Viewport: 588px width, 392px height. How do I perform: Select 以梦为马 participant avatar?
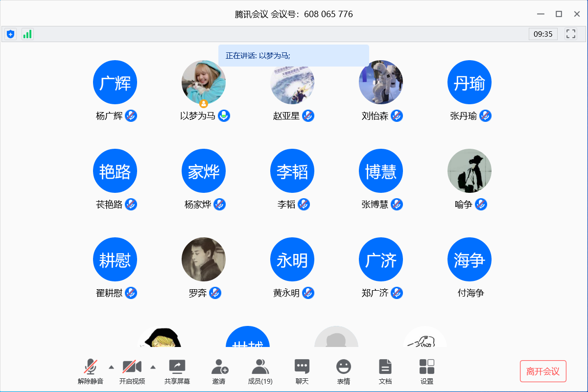coord(204,82)
